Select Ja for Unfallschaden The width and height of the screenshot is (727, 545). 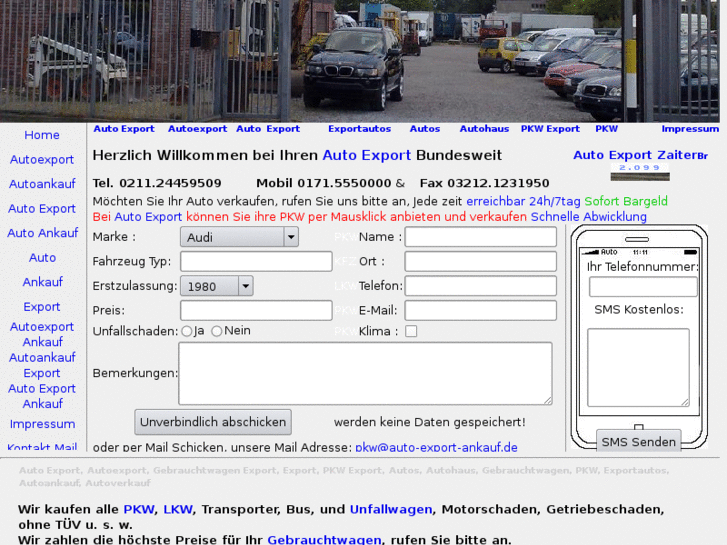coord(187,331)
